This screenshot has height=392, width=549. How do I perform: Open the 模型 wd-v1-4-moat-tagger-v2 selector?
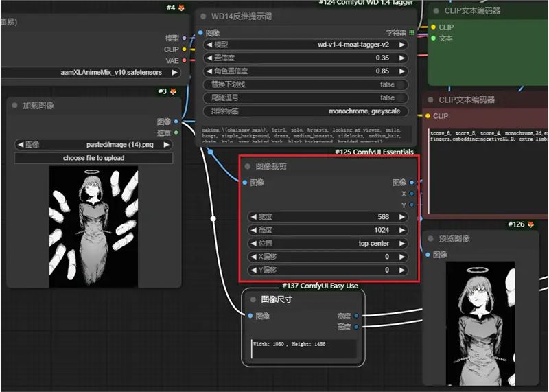pyautogui.click(x=305, y=45)
